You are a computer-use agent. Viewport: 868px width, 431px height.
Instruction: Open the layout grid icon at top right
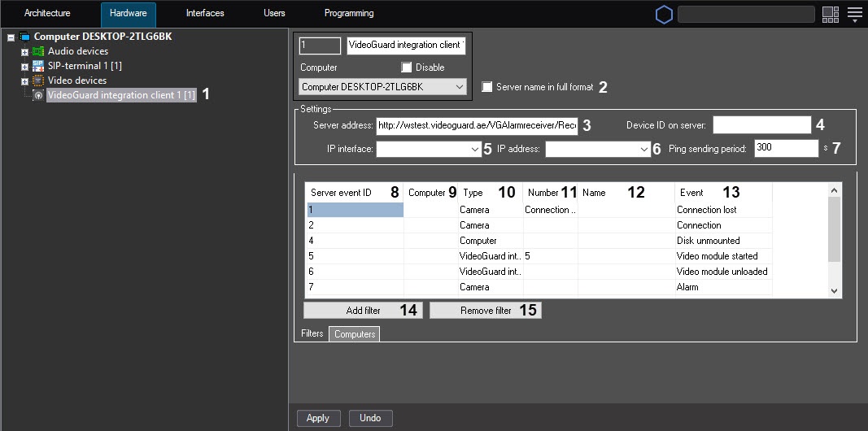click(830, 14)
